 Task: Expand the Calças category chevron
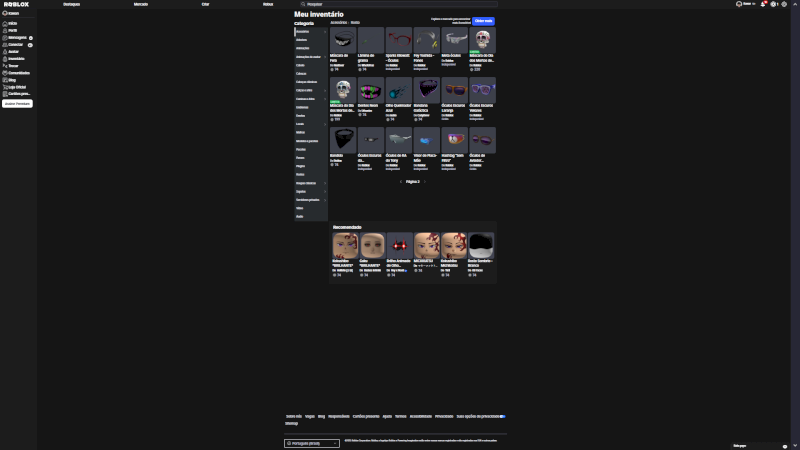click(x=325, y=90)
